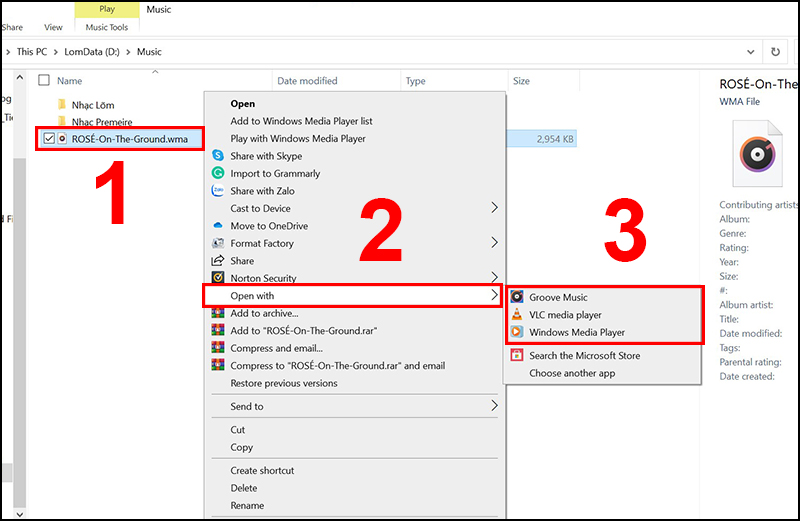Click the Windows Media Player icon in submenu
Screen dimensions: 800x521
click(517, 332)
